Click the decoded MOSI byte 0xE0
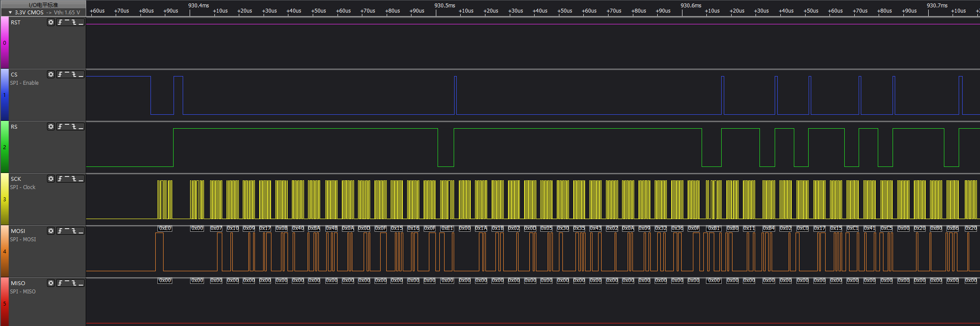This screenshot has height=326, width=980. click(165, 228)
